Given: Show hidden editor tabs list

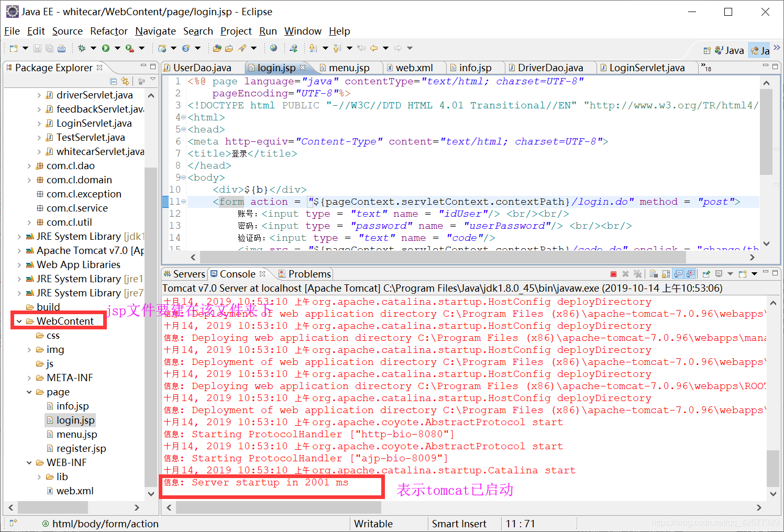Looking at the screenshot, I should (706, 66).
